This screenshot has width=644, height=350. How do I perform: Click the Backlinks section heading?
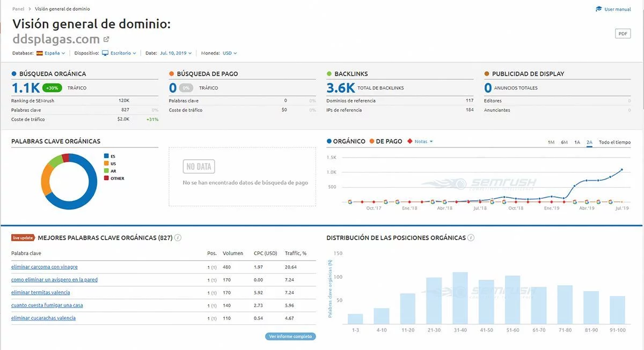(351, 74)
